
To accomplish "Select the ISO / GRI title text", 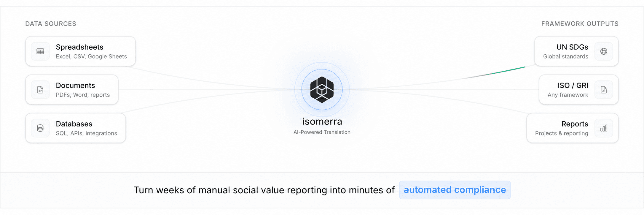I will pos(573,85).
